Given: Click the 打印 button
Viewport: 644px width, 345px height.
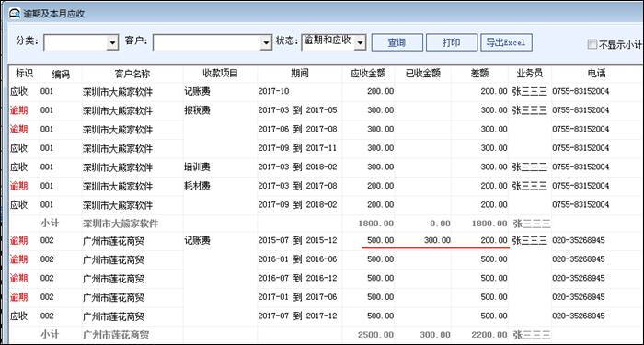Looking at the screenshot, I should point(452,42).
